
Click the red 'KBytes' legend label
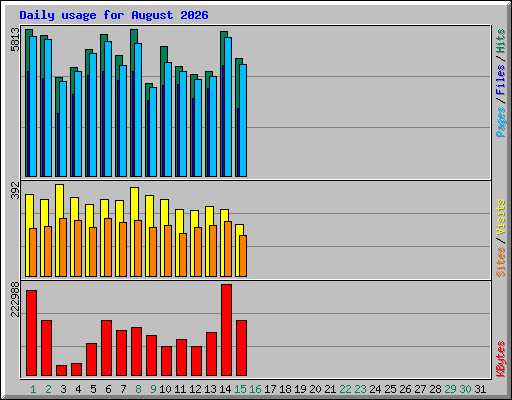point(501,359)
